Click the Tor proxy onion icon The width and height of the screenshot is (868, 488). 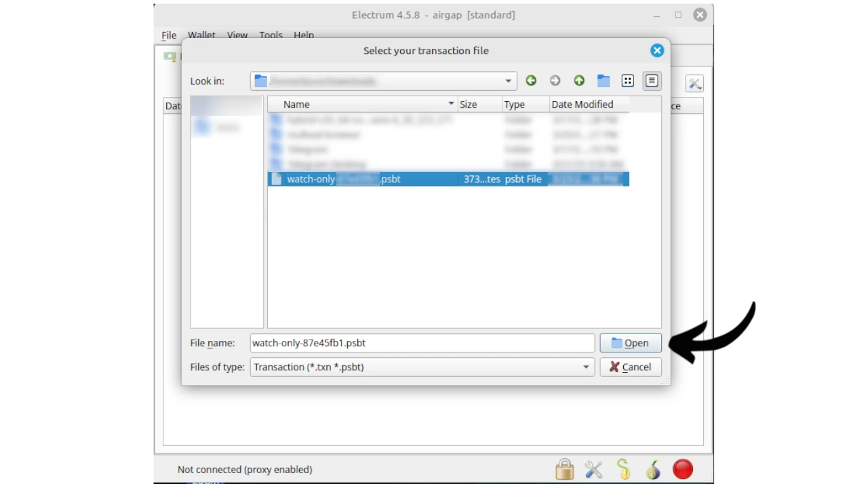tap(653, 469)
